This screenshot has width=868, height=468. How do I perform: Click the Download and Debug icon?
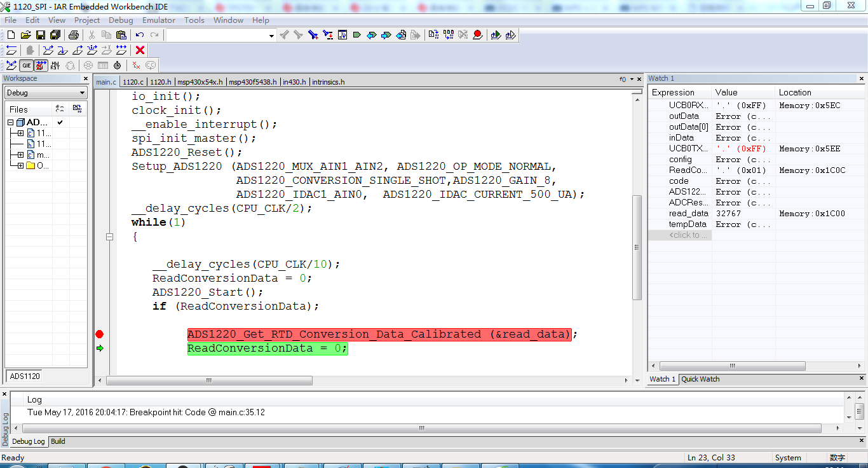point(496,35)
